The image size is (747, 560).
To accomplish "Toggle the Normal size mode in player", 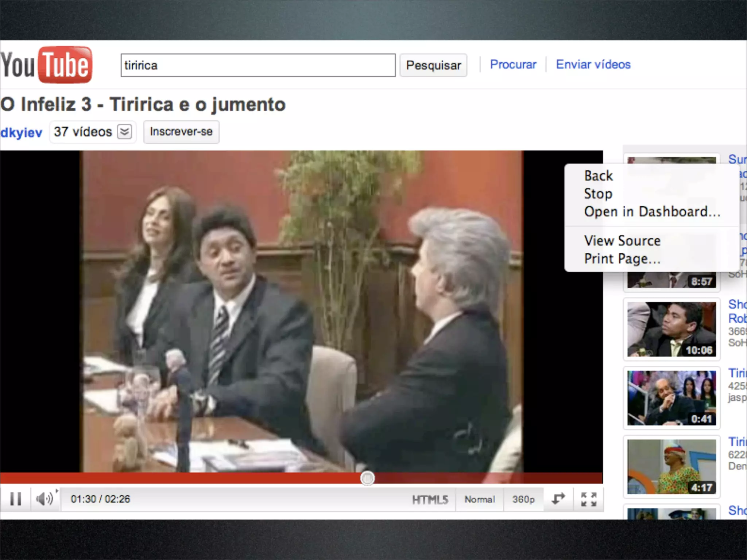I will pyautogui.click(x=479, y=499).
